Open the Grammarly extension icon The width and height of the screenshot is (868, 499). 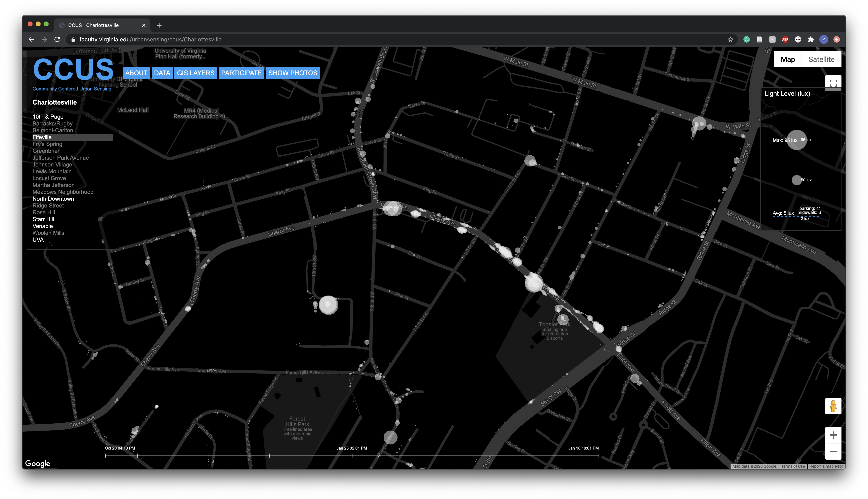click(746, 39)
